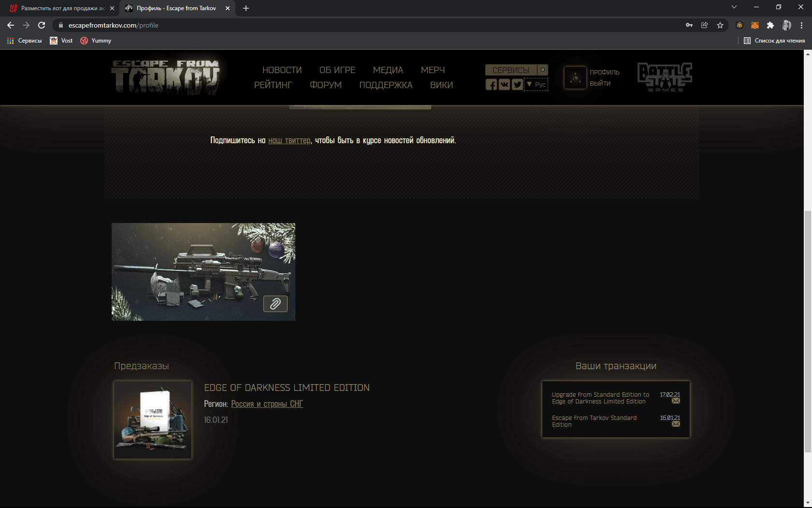
Task: Click the site info padlock icon
Action: pos(60,25)
